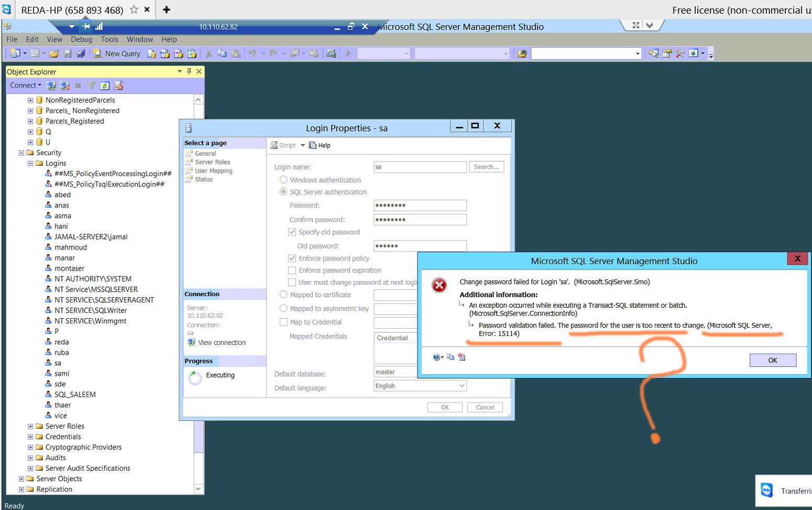Click Open File folder icon in toolbar

(x=54, y=53)
